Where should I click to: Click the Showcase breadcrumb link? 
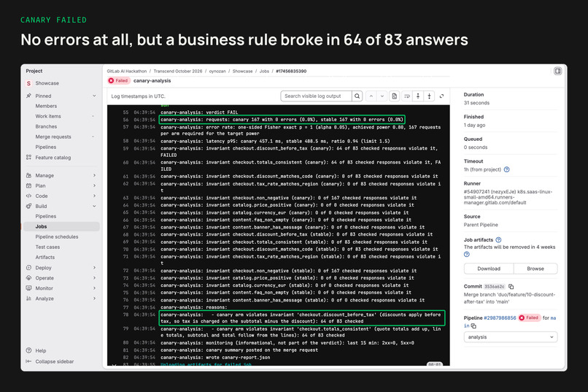coord(243,71)
